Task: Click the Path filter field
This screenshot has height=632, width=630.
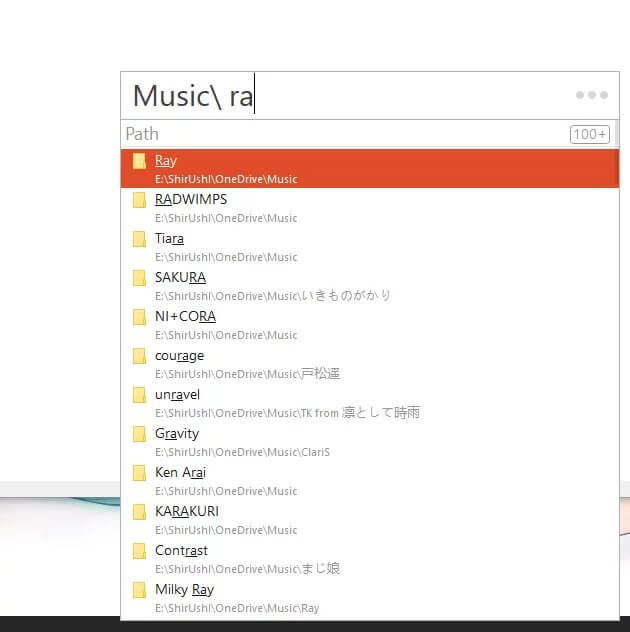Action: (x=340, y=134)
